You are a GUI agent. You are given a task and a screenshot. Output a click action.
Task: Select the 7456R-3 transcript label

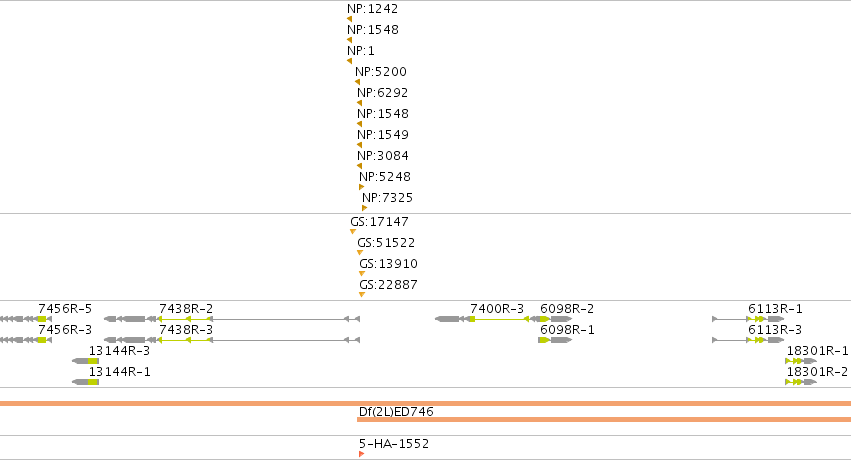(65, 330)
